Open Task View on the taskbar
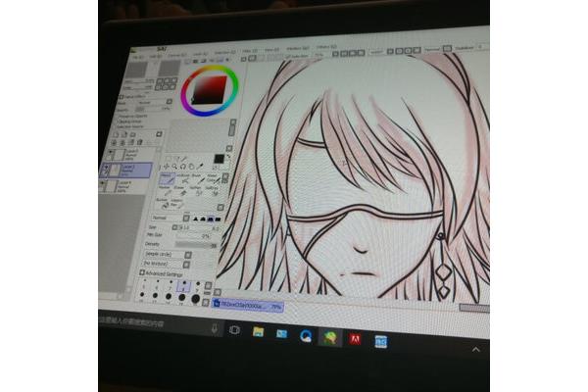This screenshot has width=588, height=392. point(234,330)
